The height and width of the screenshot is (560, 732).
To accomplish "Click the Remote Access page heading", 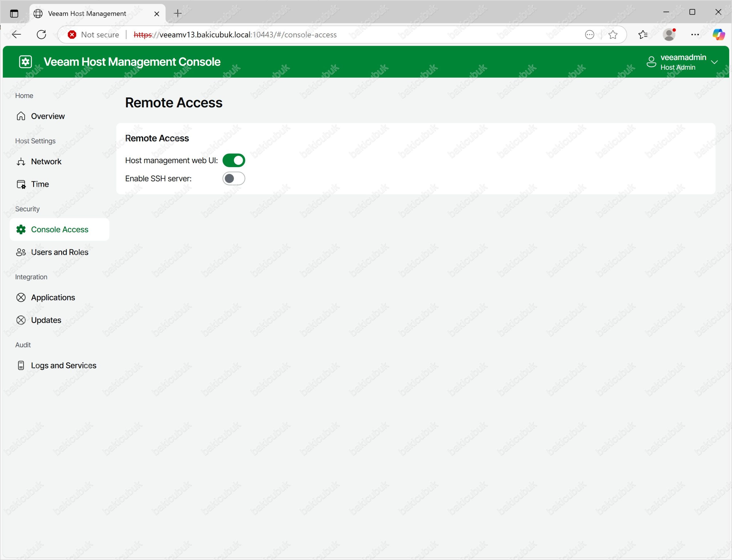I will tap(174, 103).
